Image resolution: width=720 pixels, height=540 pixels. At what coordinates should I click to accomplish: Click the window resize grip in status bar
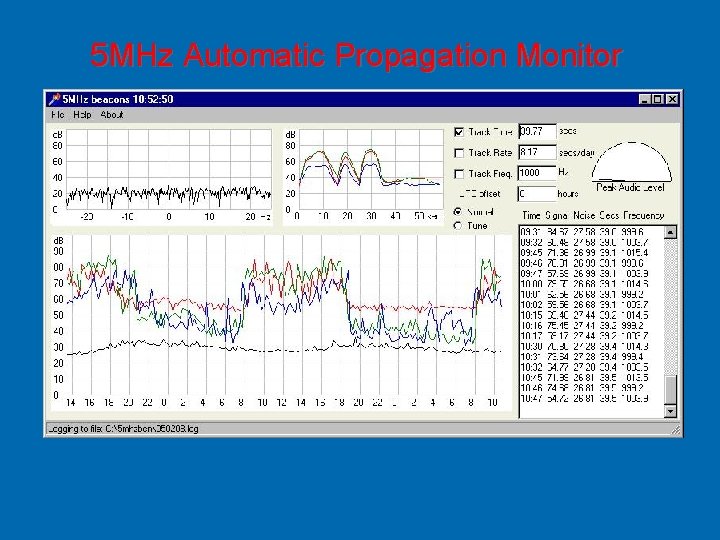pyautogui.click(x=676, y=430)
